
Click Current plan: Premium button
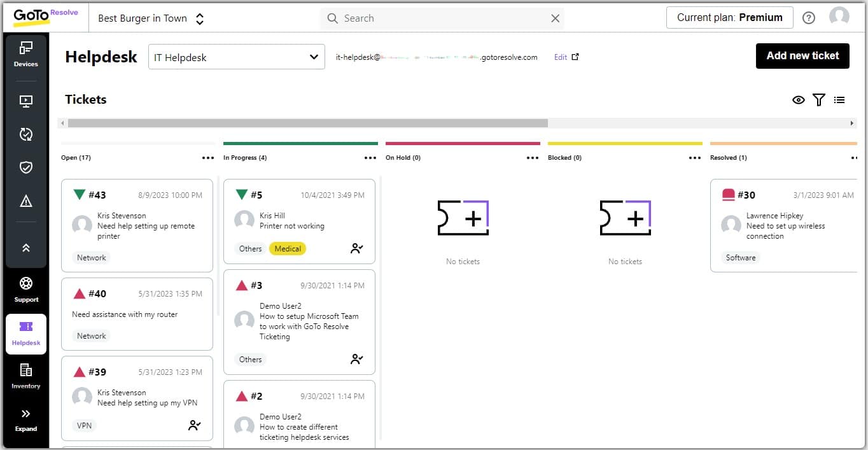(x=729, y=18)
